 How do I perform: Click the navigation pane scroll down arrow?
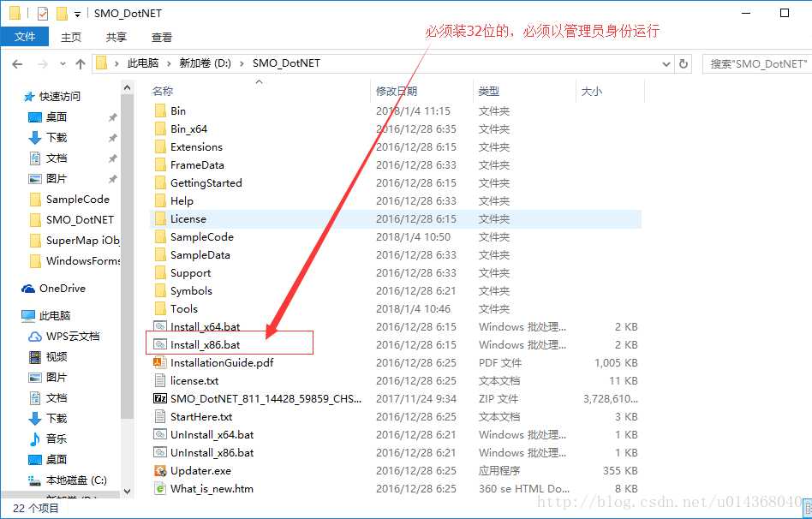(128, 492)
